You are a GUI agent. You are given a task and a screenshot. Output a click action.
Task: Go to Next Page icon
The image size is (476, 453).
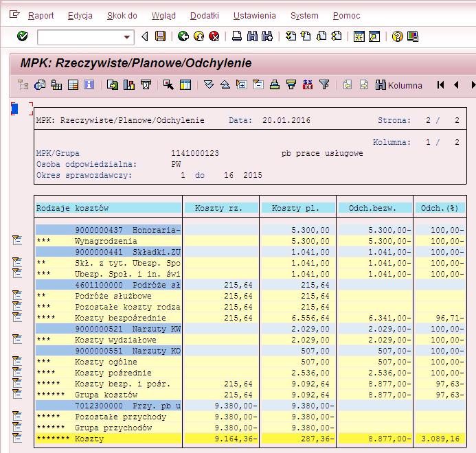point(321,36)
